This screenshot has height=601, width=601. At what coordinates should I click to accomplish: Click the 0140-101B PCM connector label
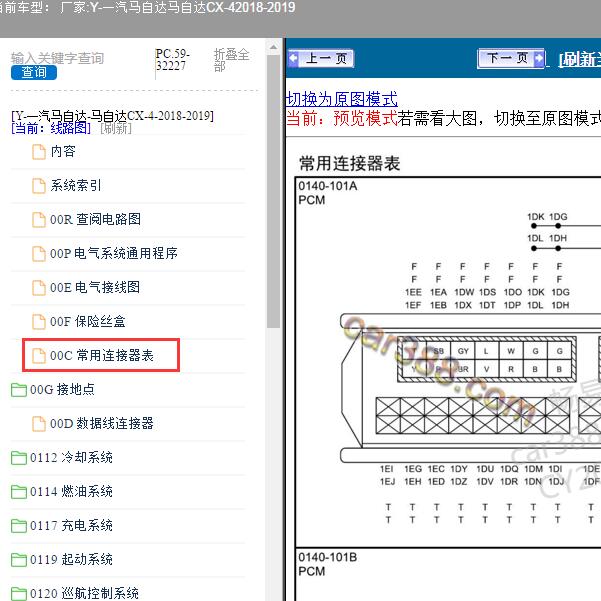[x=328, y=564]
